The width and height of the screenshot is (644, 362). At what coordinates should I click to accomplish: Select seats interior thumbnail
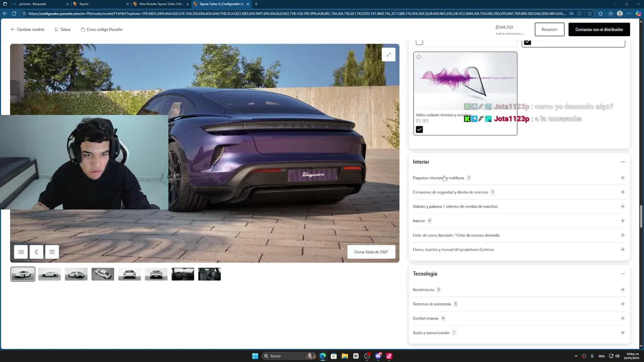[x=209, y=274]
